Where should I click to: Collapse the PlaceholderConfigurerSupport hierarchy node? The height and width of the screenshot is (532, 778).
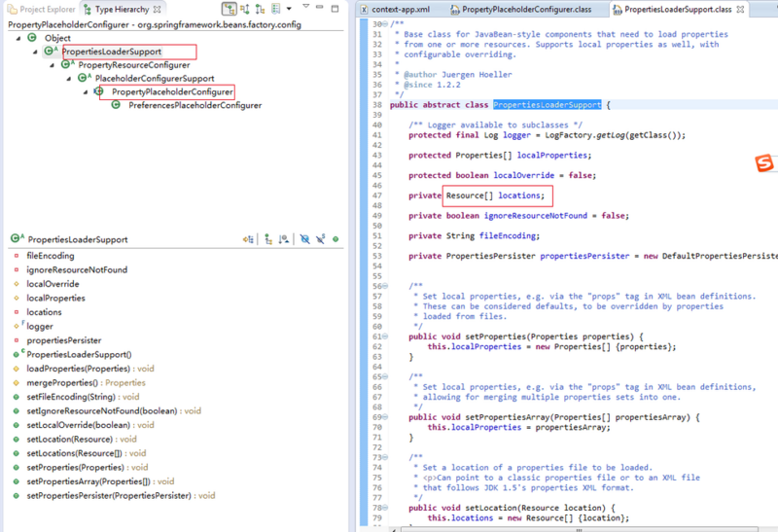click(x=69, y=79)
